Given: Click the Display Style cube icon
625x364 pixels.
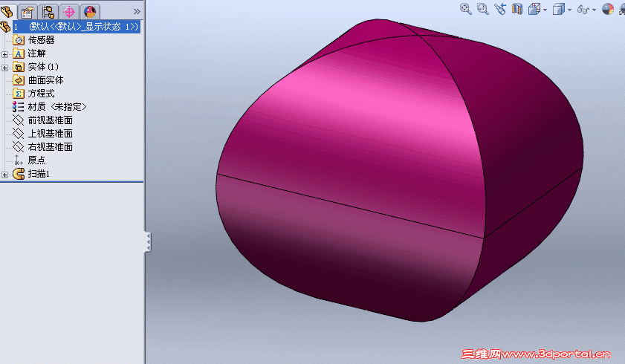Looking at the screenshot, I should point(559,9).
